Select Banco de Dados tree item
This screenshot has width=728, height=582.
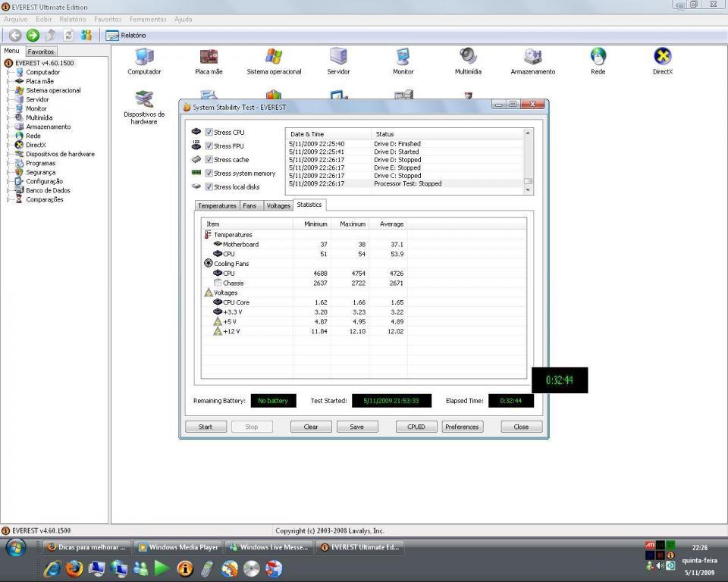[x=48, y=190]
